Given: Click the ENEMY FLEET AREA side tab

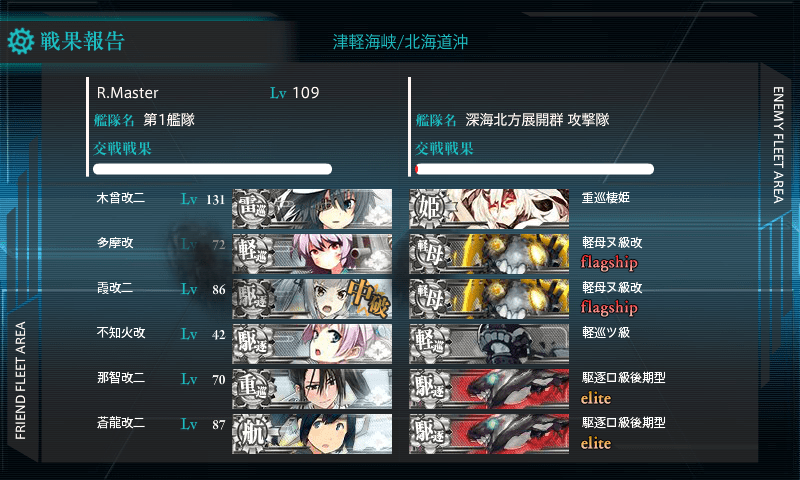Looking at the screenshot, I should click(778, 145).
